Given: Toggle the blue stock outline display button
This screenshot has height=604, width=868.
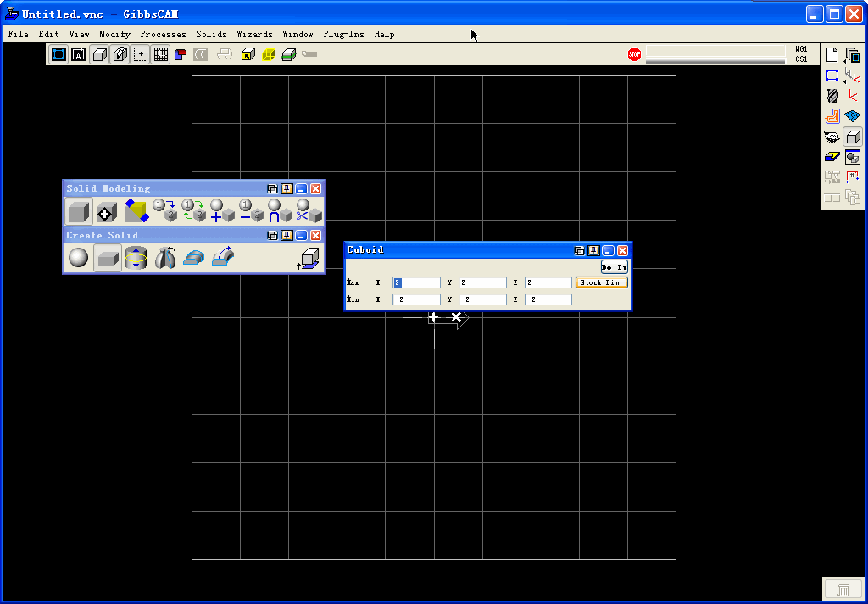Looking at the screenshot, I should point(58,54).
